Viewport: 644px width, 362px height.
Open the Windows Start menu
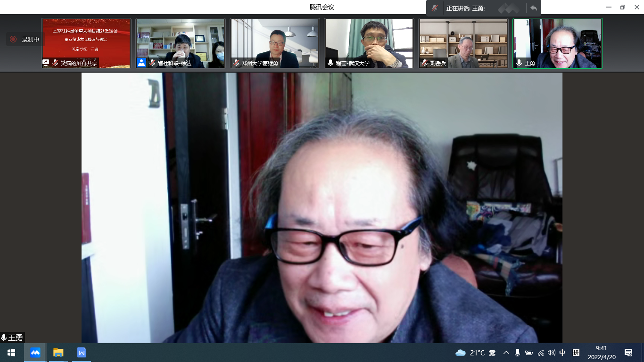click(11, 353)
